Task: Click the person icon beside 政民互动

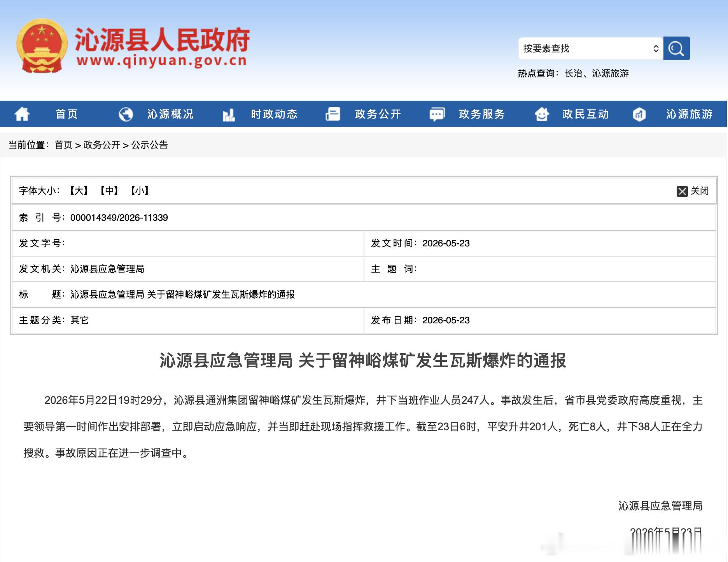Action: (542, 114)
